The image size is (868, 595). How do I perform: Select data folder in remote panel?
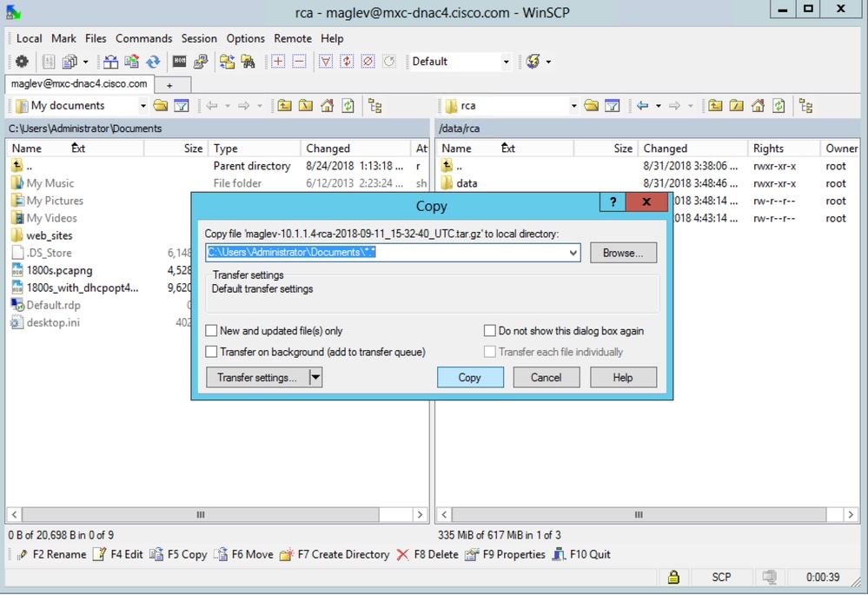(x=467, y=183)
